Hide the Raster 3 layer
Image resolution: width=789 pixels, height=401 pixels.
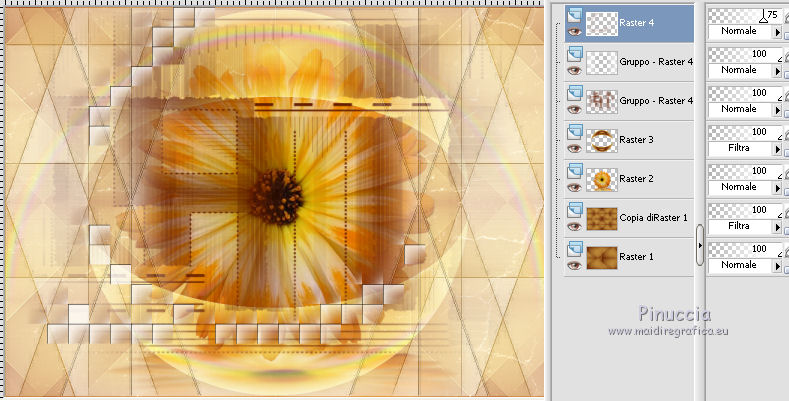(x=574, y=148)
